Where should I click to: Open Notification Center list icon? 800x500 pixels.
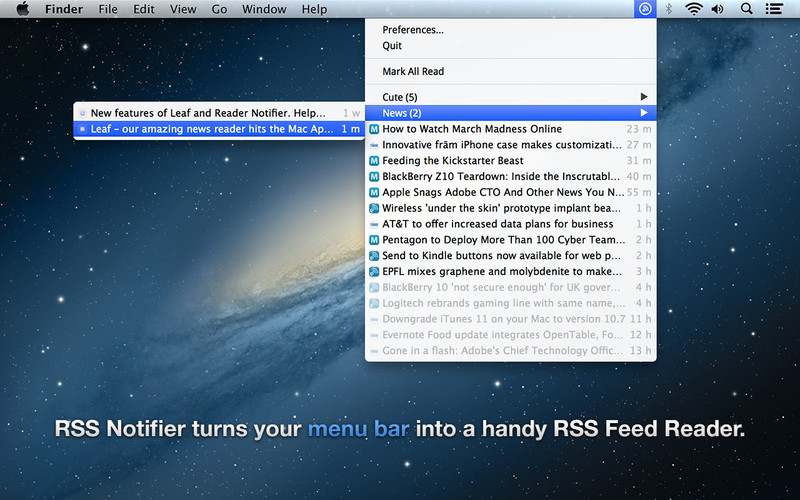(774, 9)
